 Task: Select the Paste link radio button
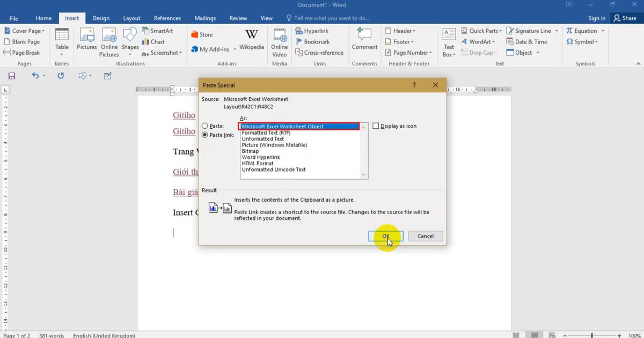(204, 135)
